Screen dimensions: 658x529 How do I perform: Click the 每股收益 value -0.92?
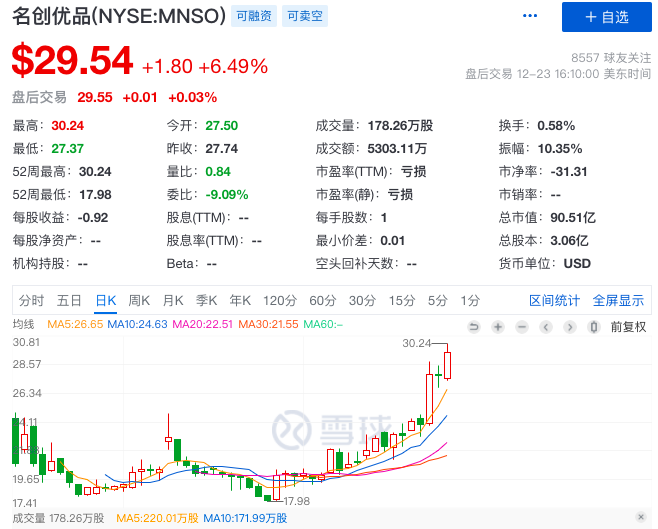click(x=93, y=217)
